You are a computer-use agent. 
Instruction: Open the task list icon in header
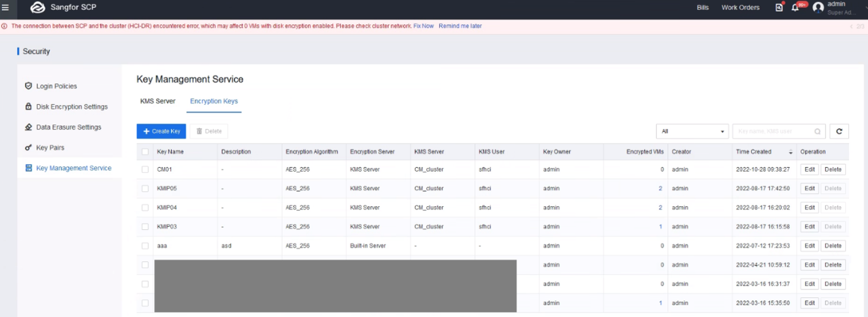[x=779, y=8]
